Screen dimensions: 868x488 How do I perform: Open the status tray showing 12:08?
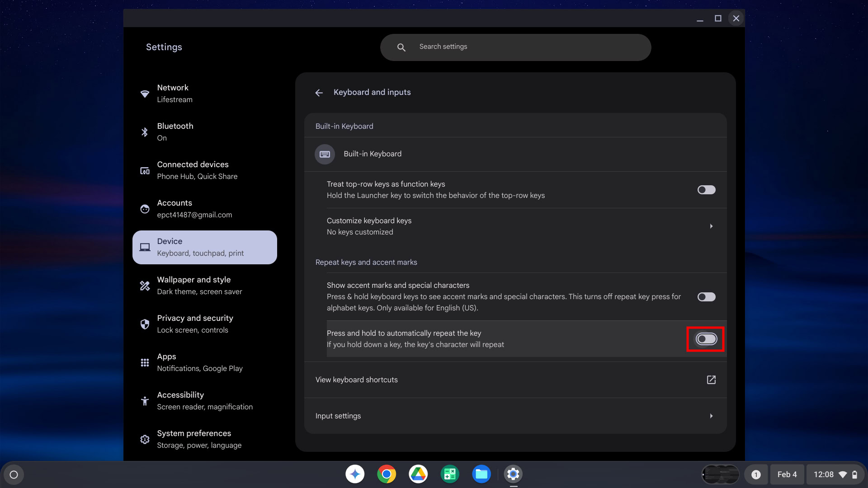point(835,474)
